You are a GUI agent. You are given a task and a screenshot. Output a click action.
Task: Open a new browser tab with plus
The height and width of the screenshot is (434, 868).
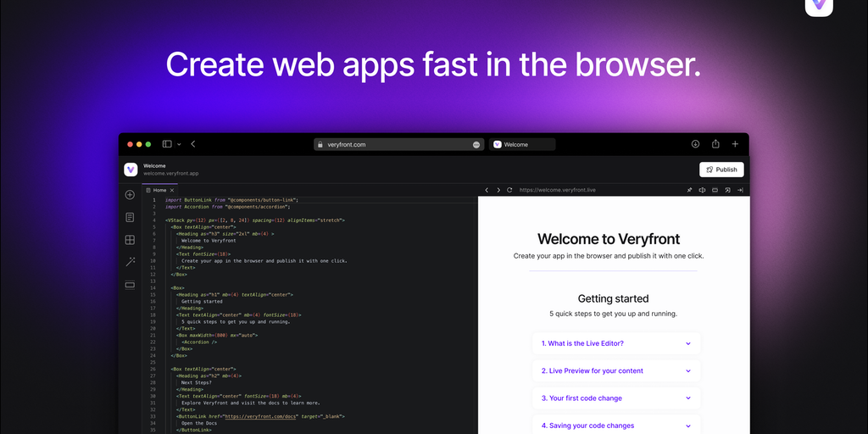pos(735,144)
